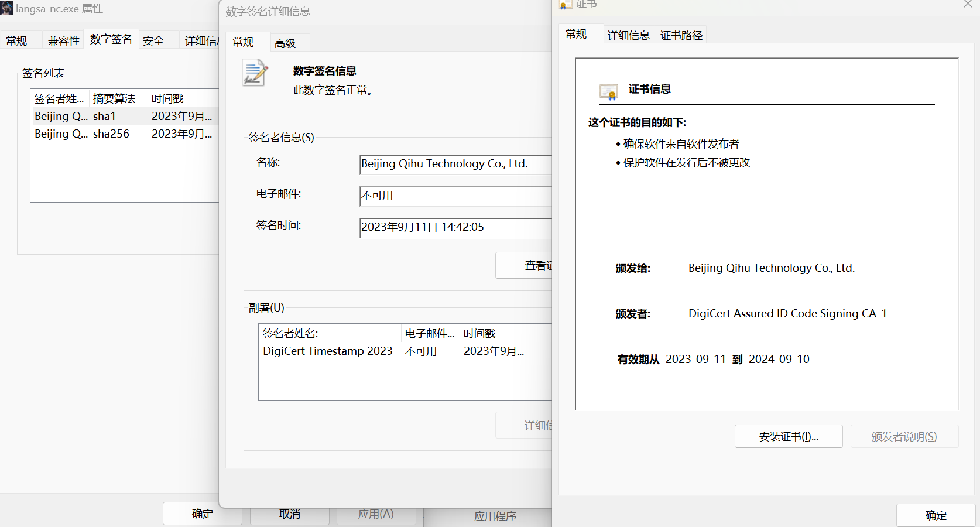Image resolution: width=980 pixels, height=527 pixels.
Task: Select the 数字签名 tab
Action: click(x=111, y=39)
